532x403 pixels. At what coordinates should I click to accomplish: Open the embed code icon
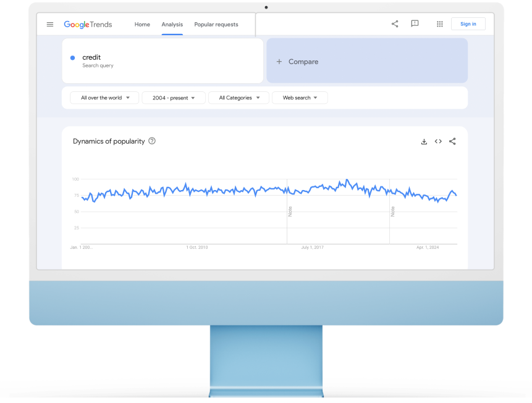coord(438,141)
